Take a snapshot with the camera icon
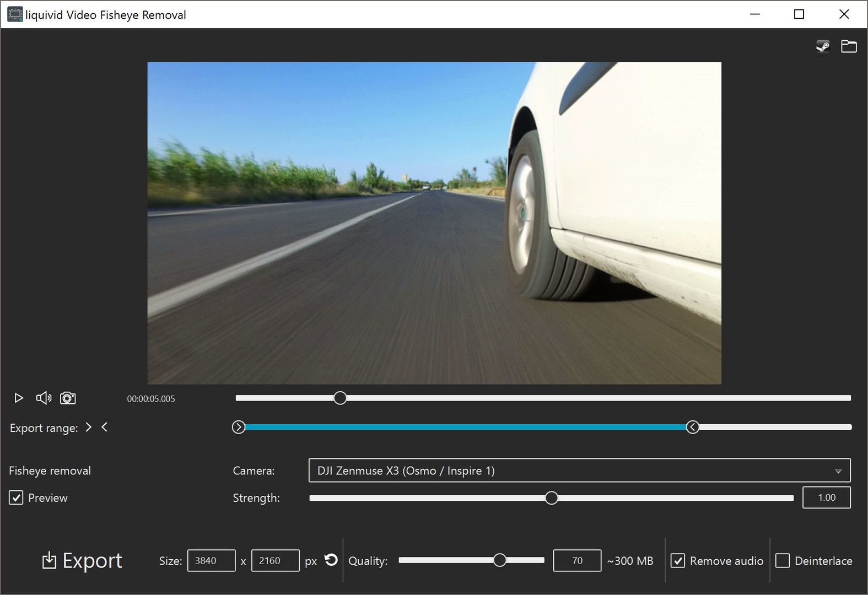This screenshot has width=868, height=595. (68, 398)
